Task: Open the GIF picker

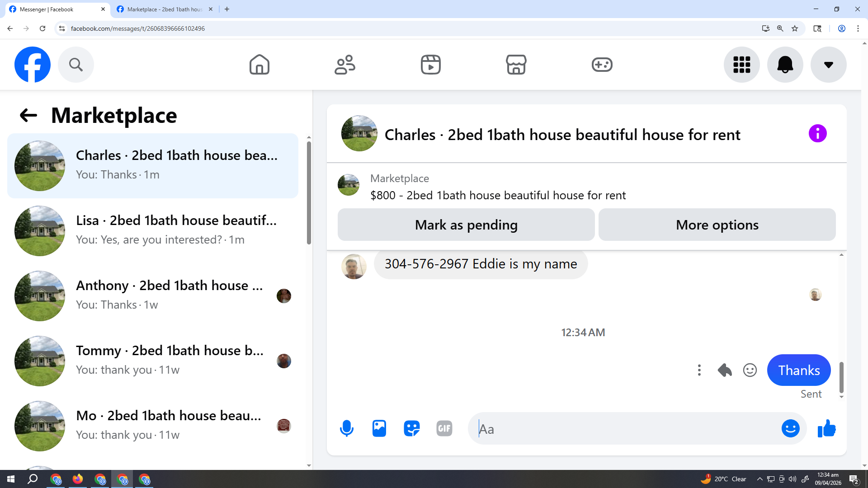Action: pos(444,428)
